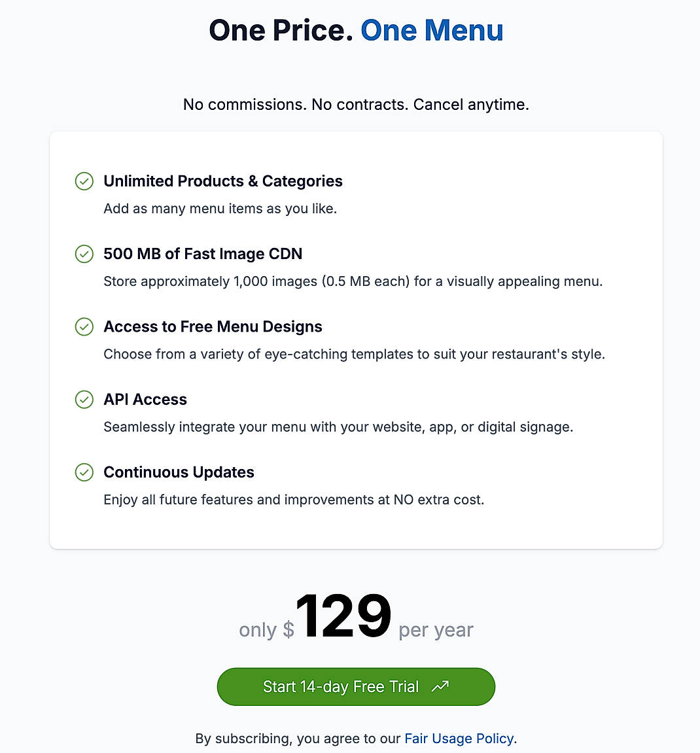The image size is (700, 753).
Task: Select the green check icon for 500 MB Fast Image CDN
Action: click(84, 254)
